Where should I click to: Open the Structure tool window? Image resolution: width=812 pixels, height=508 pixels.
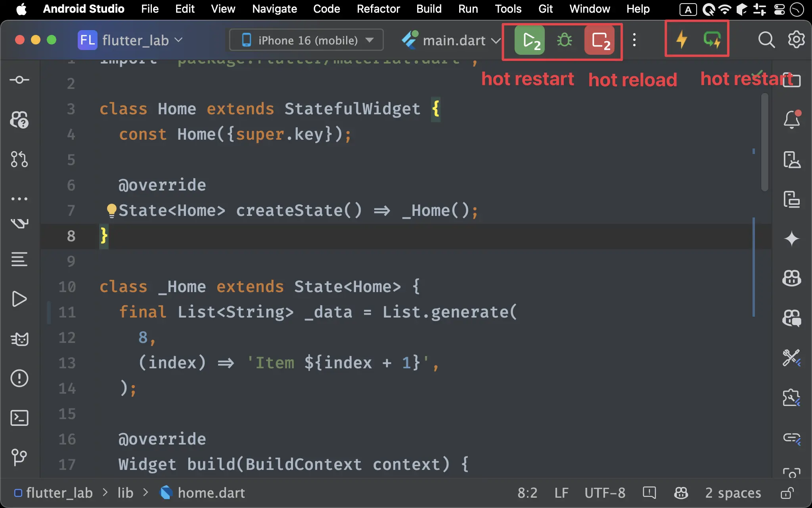(19, 259)
